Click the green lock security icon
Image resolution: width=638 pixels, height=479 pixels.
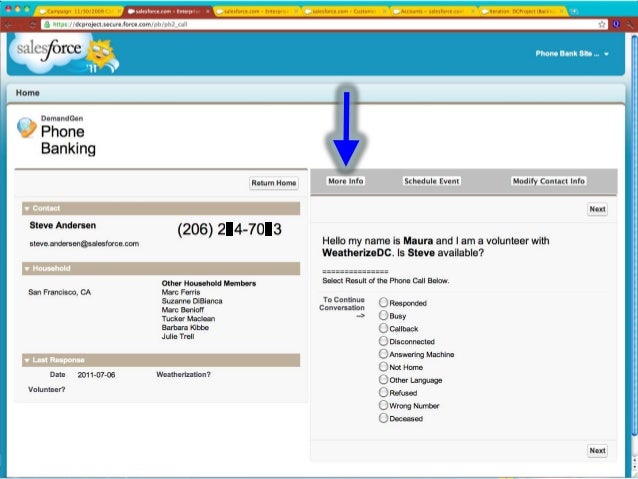click(x=47, y=24)
